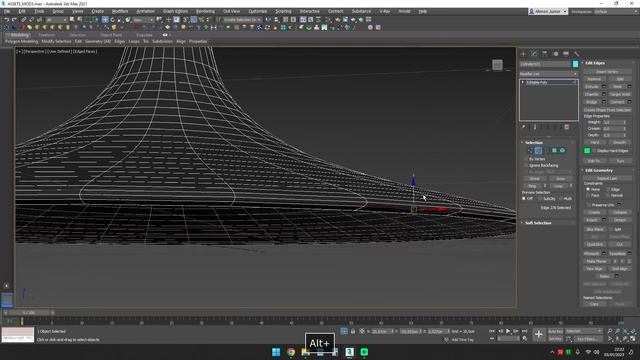
Task: Open the Workspaces dropdown
Action: [x=616, y=12]
